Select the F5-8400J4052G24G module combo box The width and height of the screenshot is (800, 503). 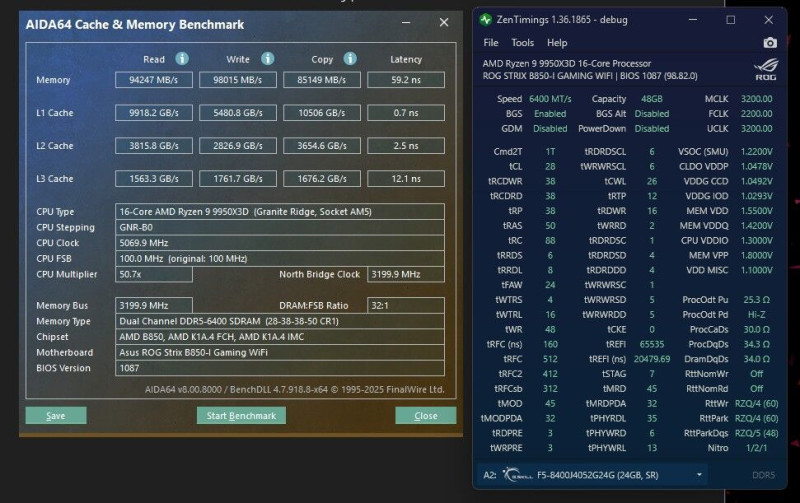click(x=592, y=475)
